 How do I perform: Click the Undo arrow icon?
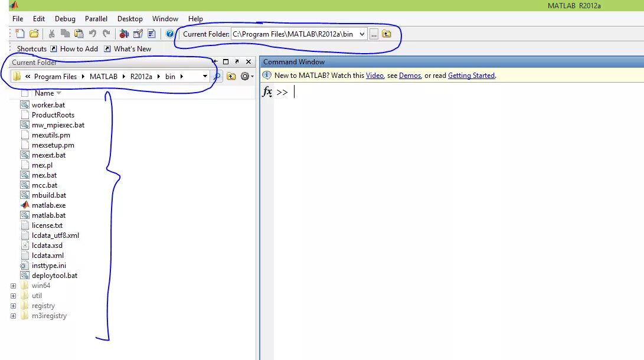[x=93, y=34]
